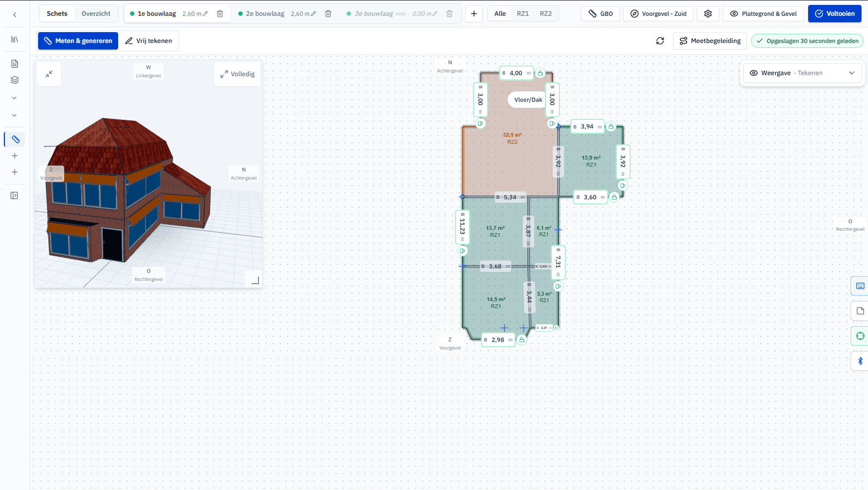Click the Bluetooth icon on right edge

pos(860,361)
